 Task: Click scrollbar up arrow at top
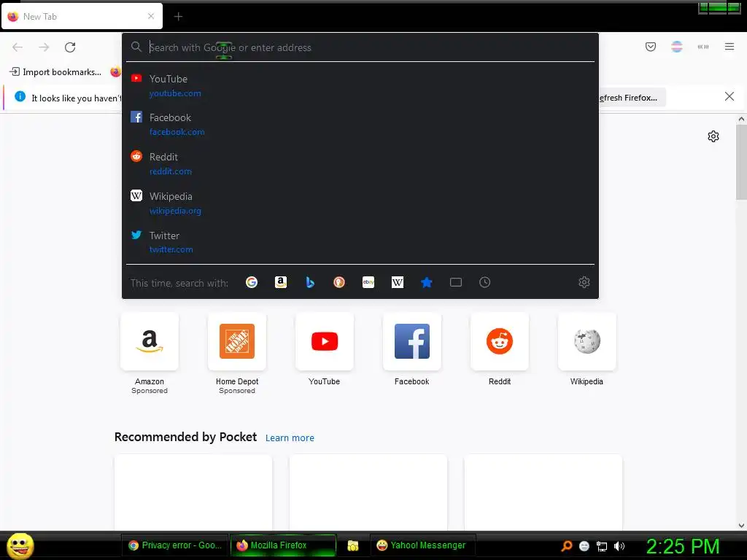click(741, 119)
